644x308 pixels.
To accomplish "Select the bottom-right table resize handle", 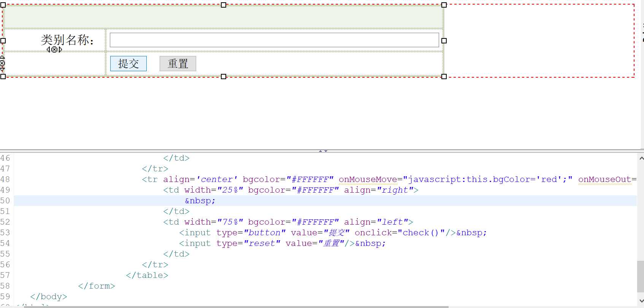I will pyautogui.click(x=444, y=77).
